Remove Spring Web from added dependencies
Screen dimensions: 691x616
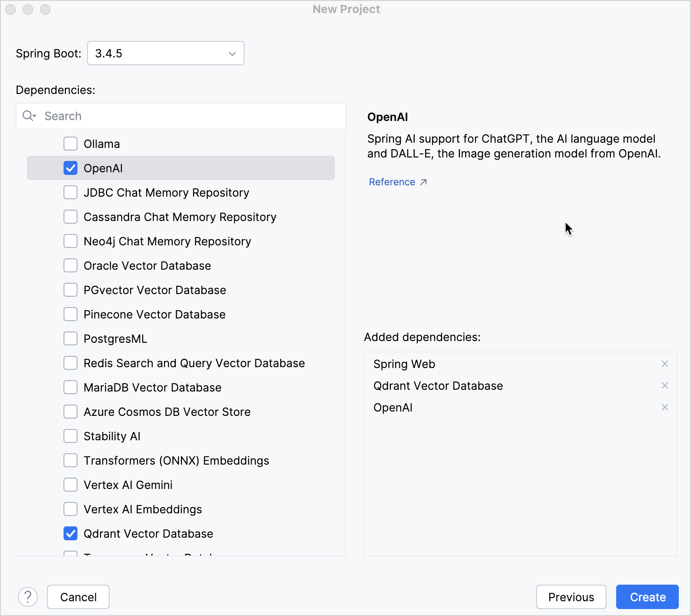pos(664,364)
